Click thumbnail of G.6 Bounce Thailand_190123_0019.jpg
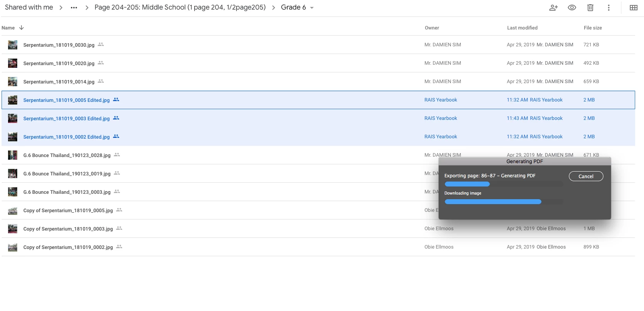This screenshot has height=311, width=644. click(x=13, y=174)
